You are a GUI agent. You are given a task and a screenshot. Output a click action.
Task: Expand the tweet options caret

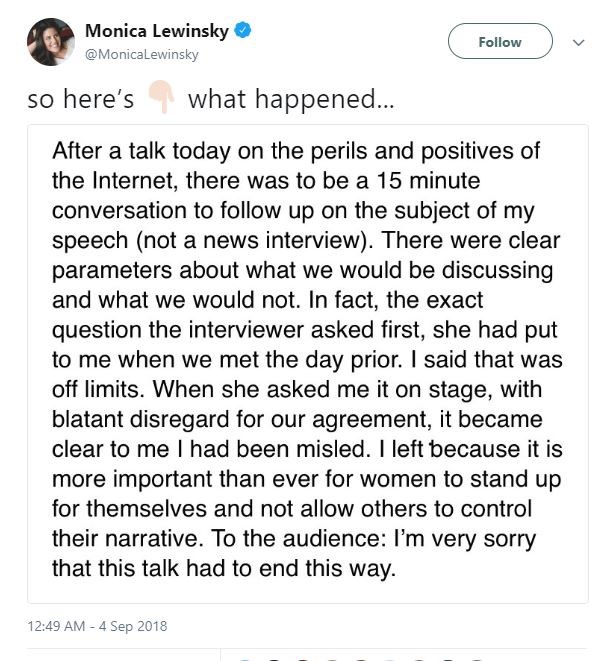click(x=577, y=43)
